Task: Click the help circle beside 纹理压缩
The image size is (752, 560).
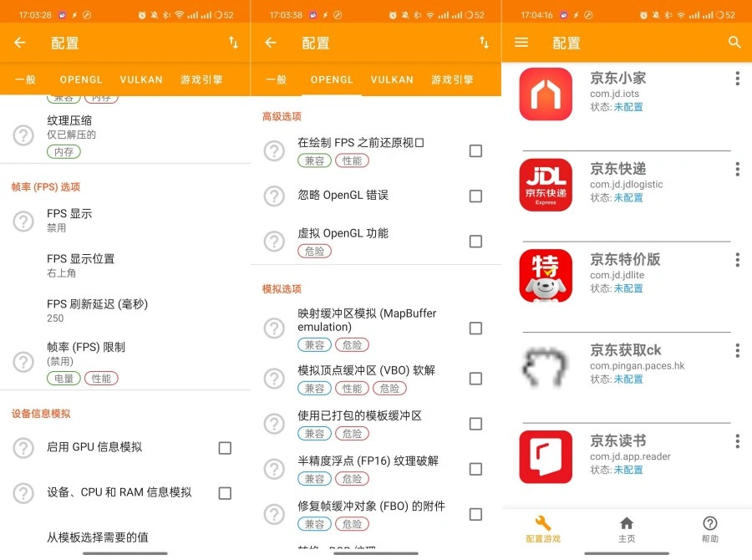Action: tap(23, 134)
